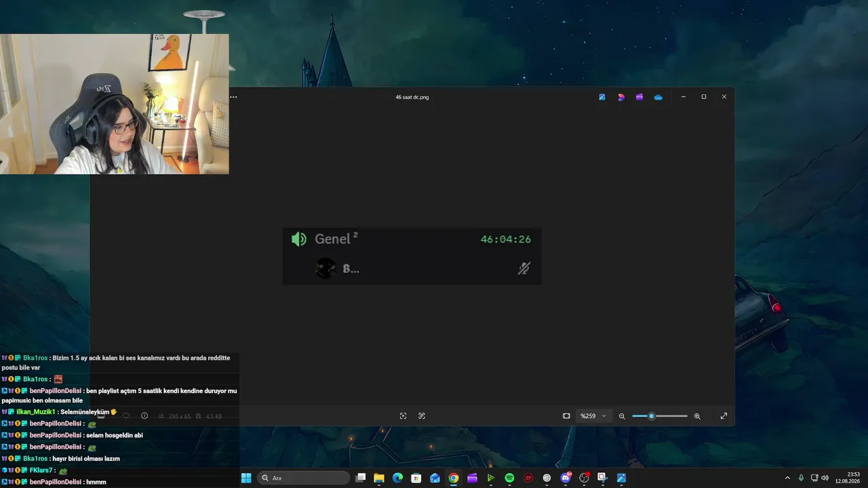Expand the hidden system tray icons
868x488 pixels.
point(787,478)
